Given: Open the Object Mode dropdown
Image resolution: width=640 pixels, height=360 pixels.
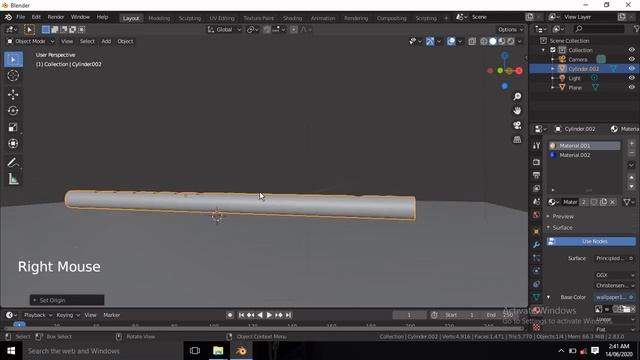Looking at the screenshot, I should (30, 41).
